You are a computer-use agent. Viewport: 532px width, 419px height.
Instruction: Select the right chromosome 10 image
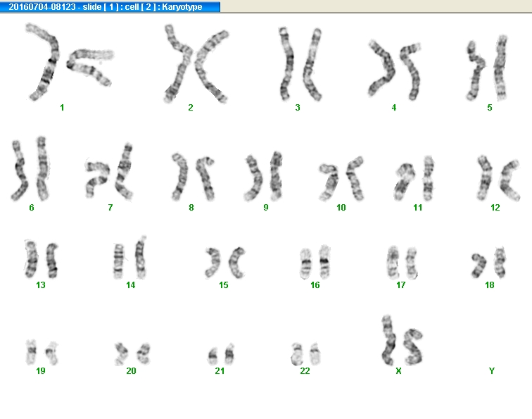point(355,178)
